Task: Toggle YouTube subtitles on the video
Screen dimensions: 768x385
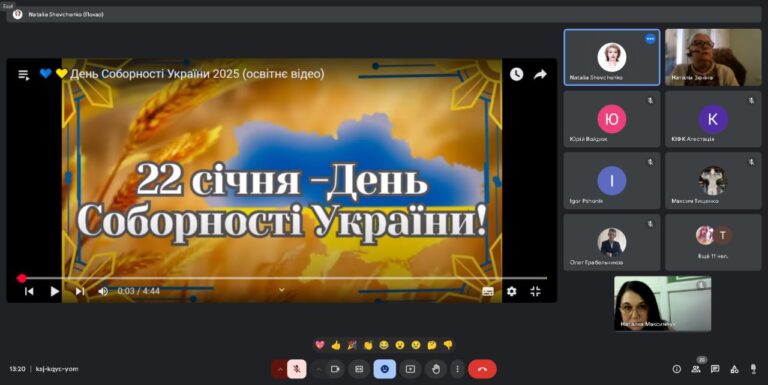Action: [x=488, y=291]
